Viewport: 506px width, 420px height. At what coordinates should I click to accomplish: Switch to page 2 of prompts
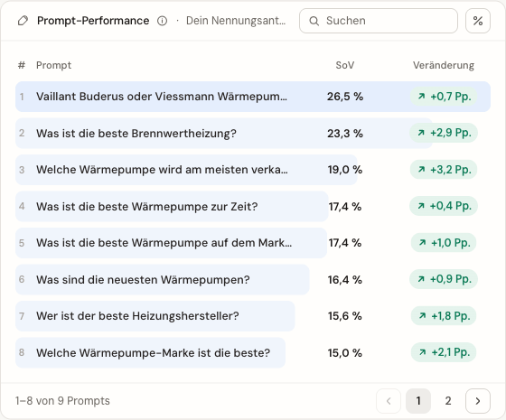[x=448, y=401]
